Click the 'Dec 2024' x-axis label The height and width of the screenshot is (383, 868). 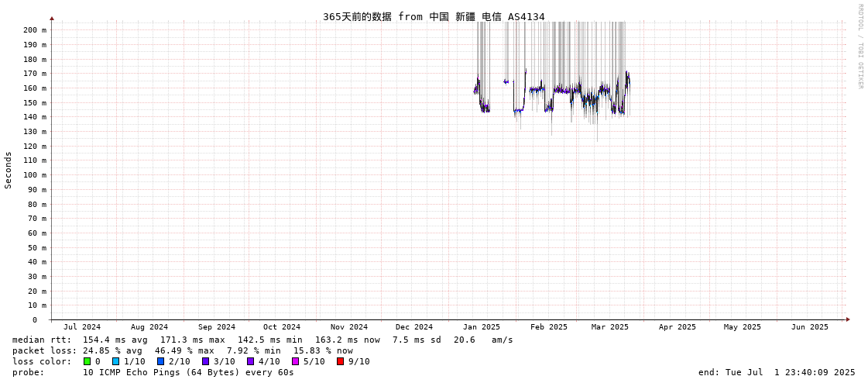(414, 327)
